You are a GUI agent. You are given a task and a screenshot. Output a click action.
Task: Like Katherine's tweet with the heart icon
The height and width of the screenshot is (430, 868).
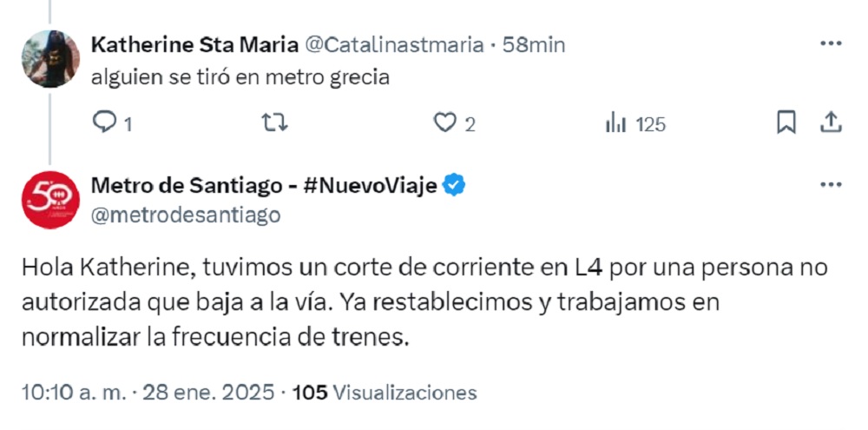[x=445, y=123]
